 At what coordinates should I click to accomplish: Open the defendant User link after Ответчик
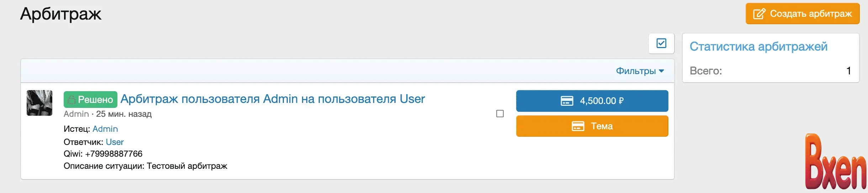(x=115, y=142)
